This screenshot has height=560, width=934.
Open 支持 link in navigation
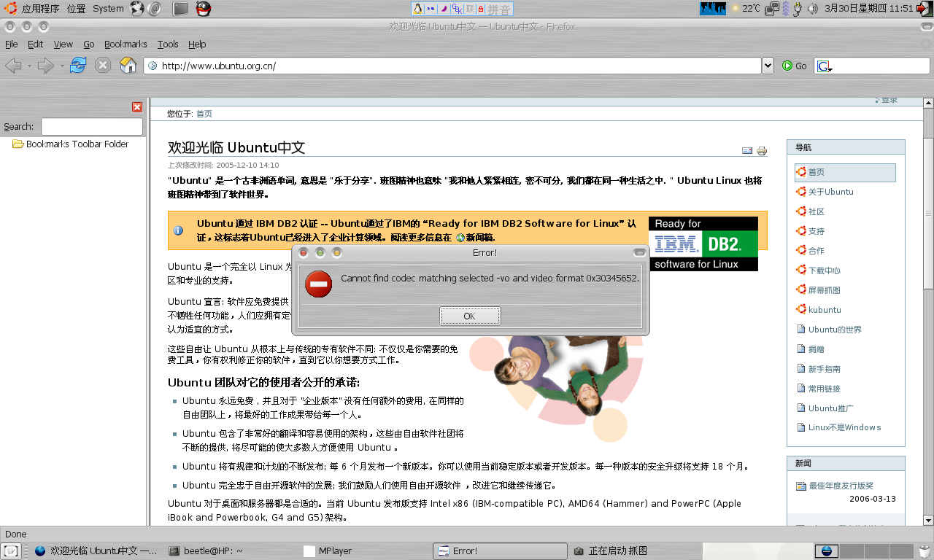click(817, 231)
